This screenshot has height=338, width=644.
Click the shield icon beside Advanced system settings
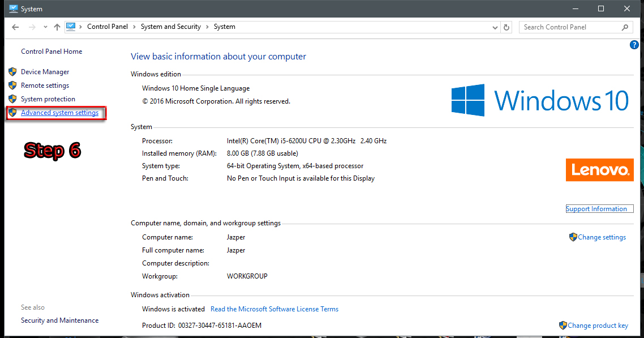[x=12, y=113]
